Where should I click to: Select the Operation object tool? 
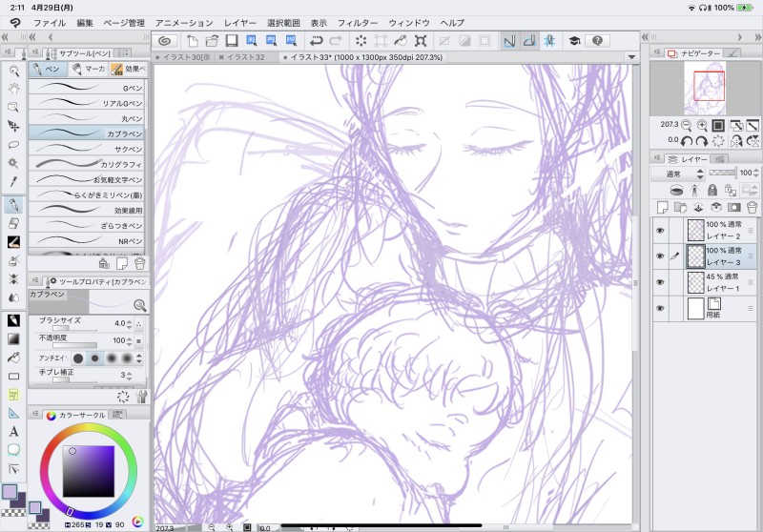coord(14,107)
